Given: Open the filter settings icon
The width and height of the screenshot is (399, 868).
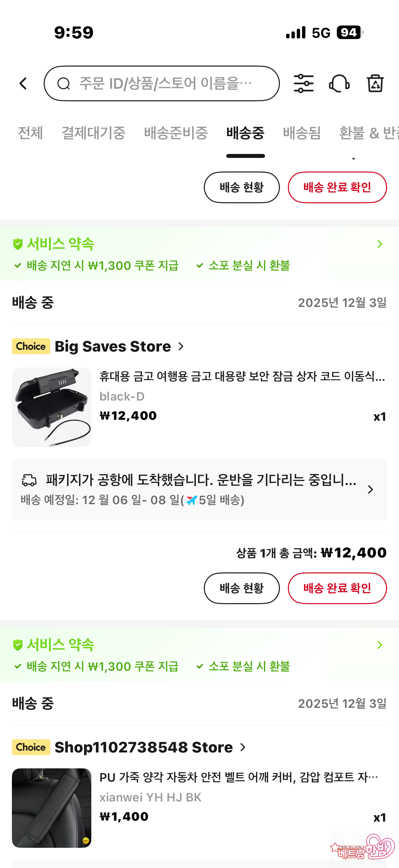Looking at the screenshot, I should pyautogui.click(x=303, y=83).
